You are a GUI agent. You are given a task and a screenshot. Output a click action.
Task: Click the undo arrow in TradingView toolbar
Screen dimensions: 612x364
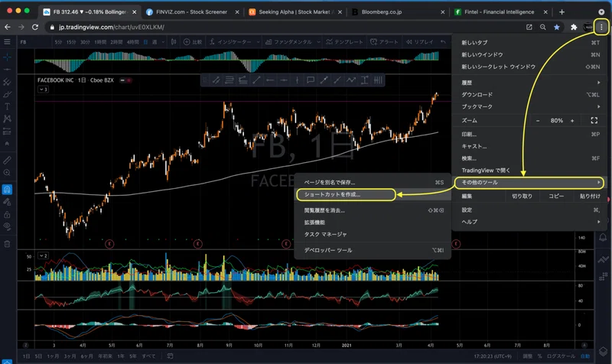pos(443,42)
